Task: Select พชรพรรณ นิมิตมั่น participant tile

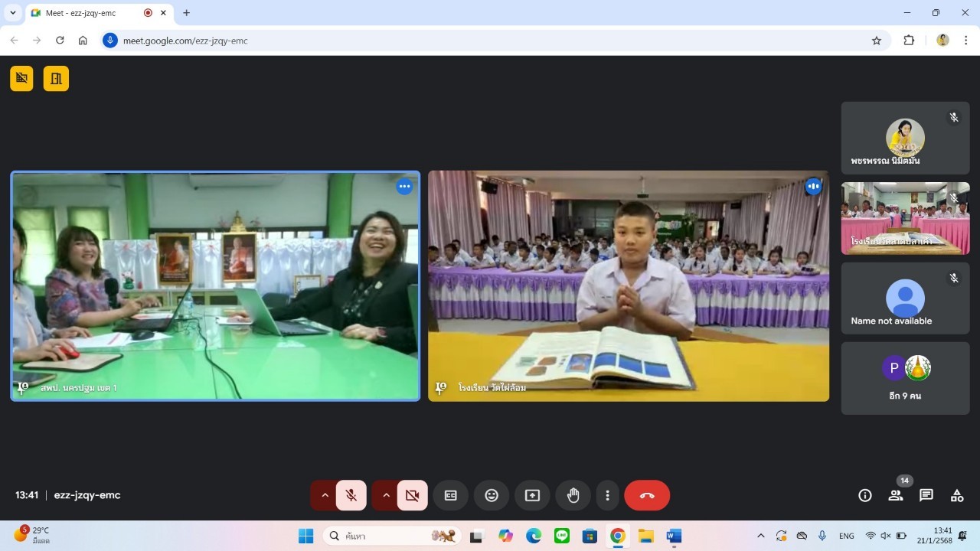Action: (905, 138)
